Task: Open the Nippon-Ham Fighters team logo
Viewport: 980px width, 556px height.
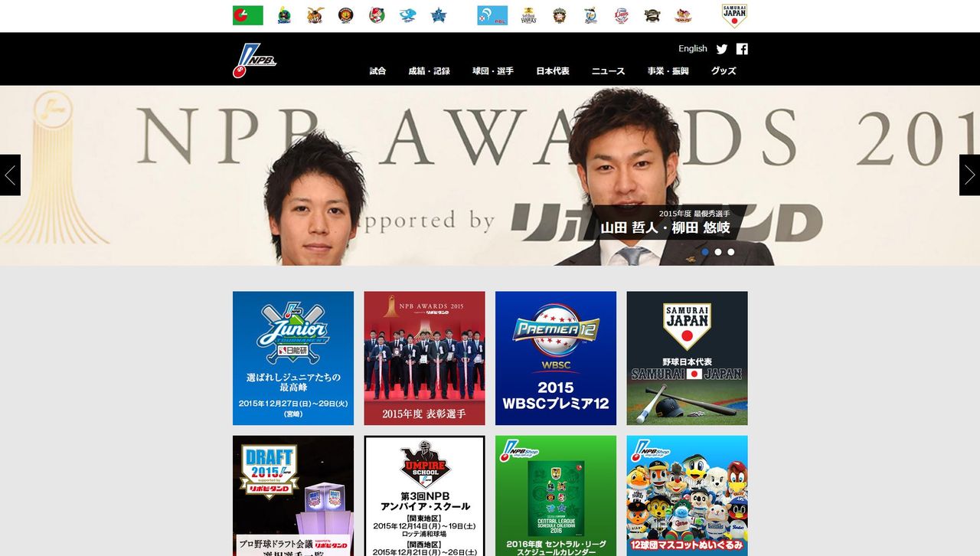Action: tap(560, 15)
